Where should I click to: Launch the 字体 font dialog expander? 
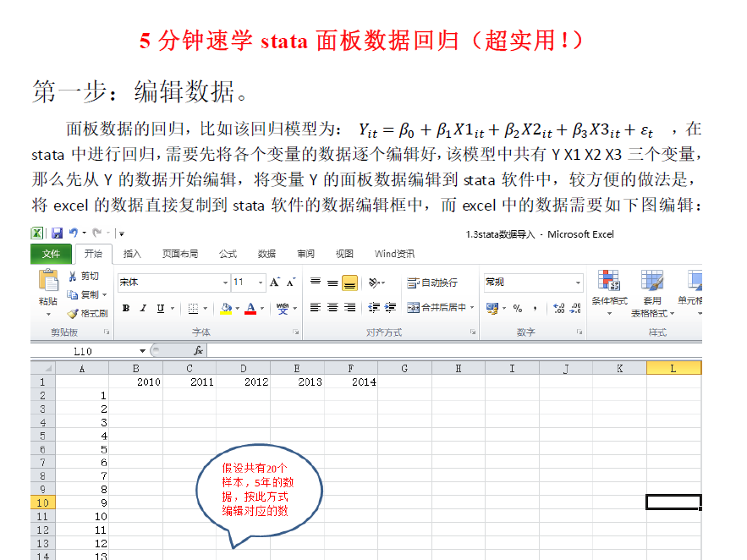(x=296, y=332)
